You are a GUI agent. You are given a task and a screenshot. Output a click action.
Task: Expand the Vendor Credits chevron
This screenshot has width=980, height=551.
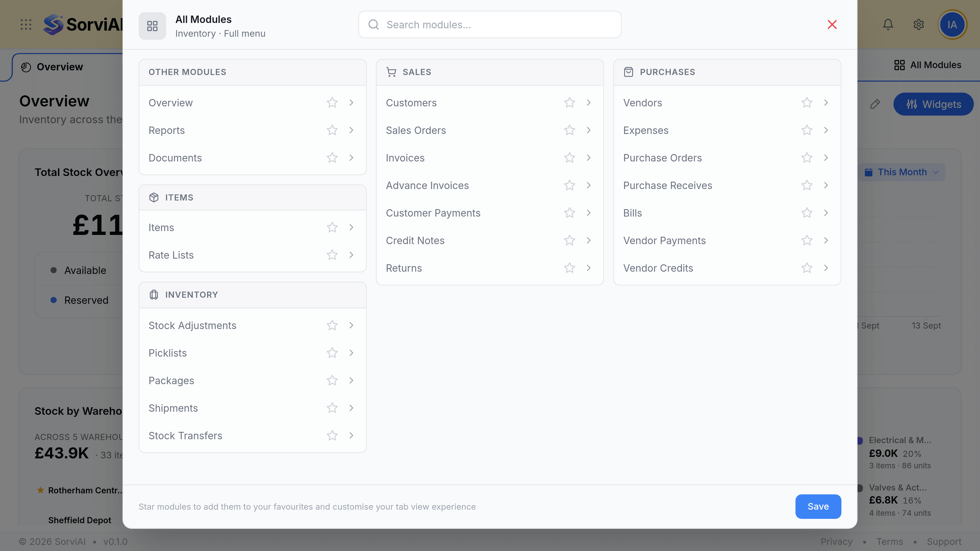[x=826, y=268]
